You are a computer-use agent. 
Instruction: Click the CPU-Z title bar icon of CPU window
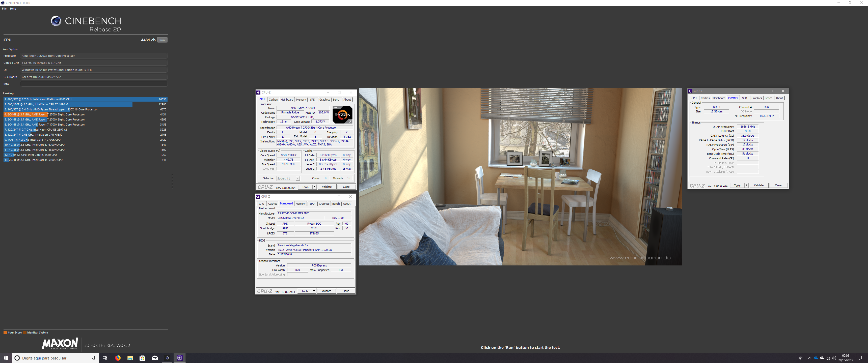tap(258, 93)
